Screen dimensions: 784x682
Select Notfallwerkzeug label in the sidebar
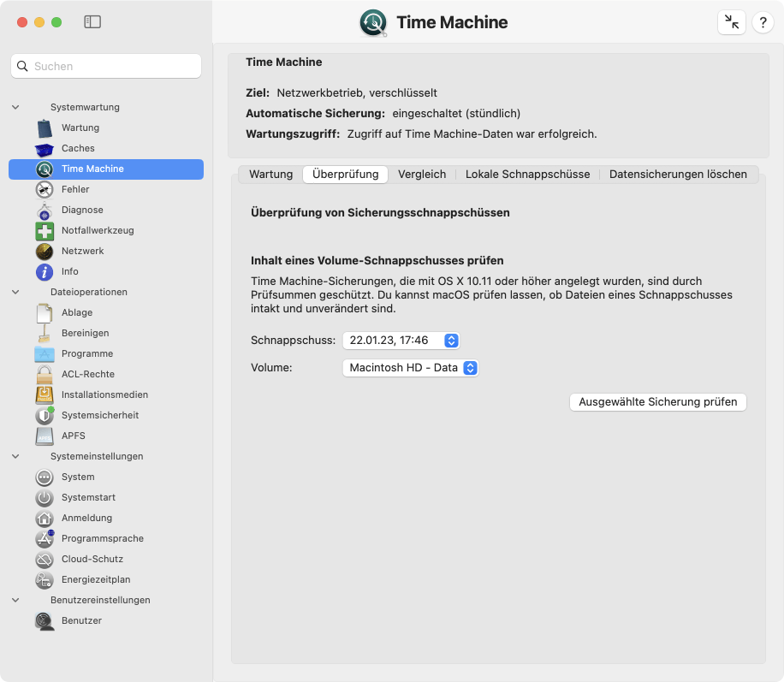click(98, 230)
